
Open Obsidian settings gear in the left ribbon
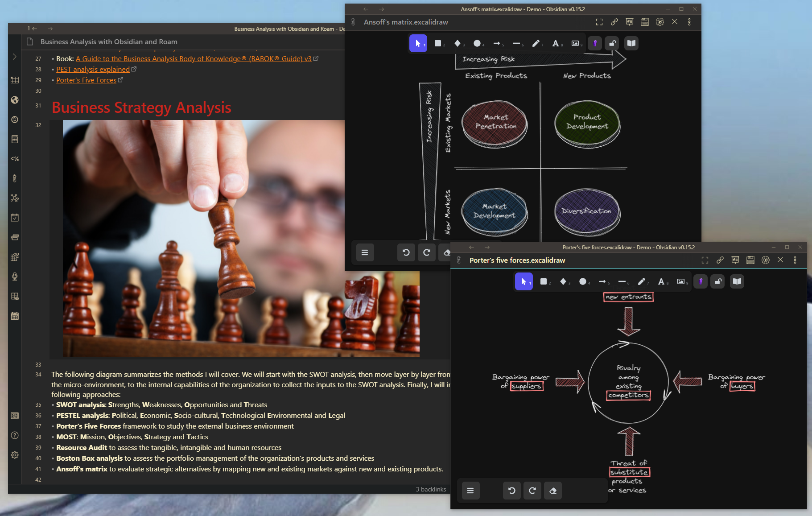point(15,455)
